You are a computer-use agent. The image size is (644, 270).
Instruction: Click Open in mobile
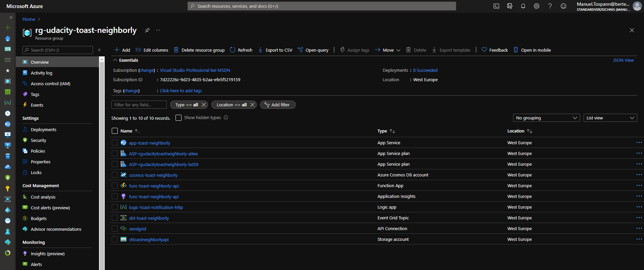[x=532, y=50]
